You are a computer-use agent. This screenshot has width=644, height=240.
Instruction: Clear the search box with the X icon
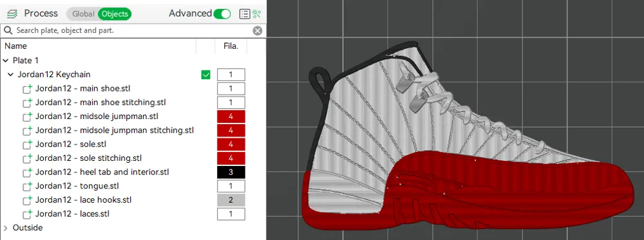pos(258,31)
